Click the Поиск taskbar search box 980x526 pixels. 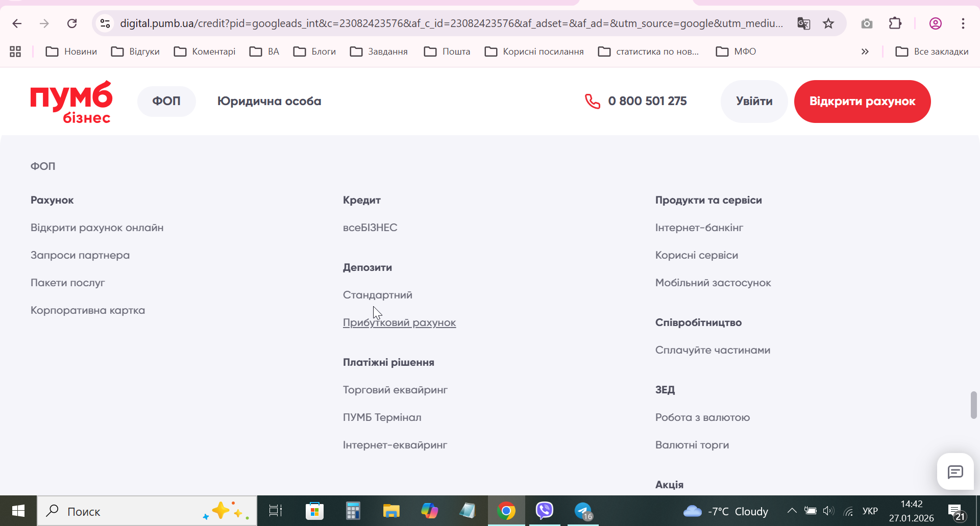pyautogui.click(x=147, y=511)
